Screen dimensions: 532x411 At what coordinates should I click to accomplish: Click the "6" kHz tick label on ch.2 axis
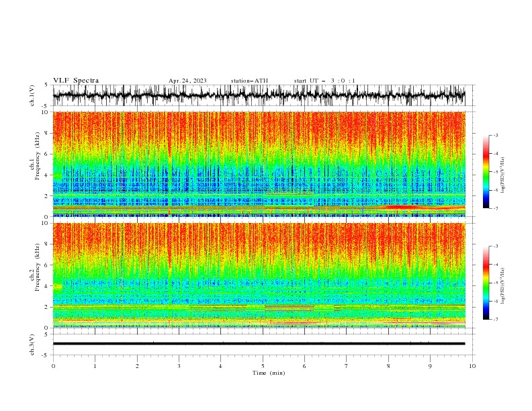pyautogui.click(x=47, y=265)
